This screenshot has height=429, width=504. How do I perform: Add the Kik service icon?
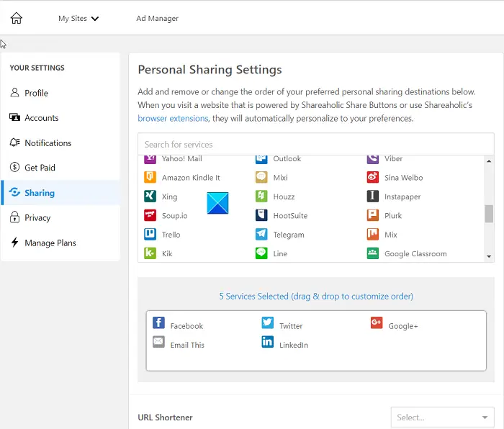click(150, 253)
